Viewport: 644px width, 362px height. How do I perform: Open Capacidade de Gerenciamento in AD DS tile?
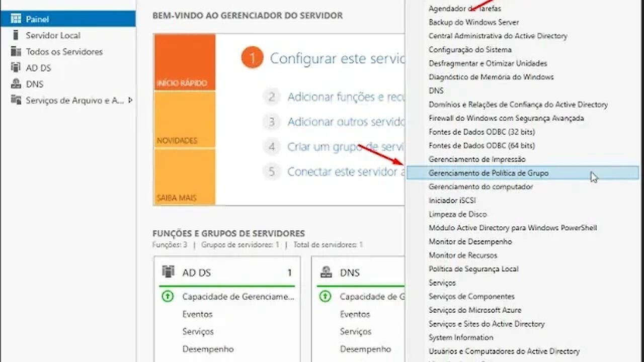point(238,297)
